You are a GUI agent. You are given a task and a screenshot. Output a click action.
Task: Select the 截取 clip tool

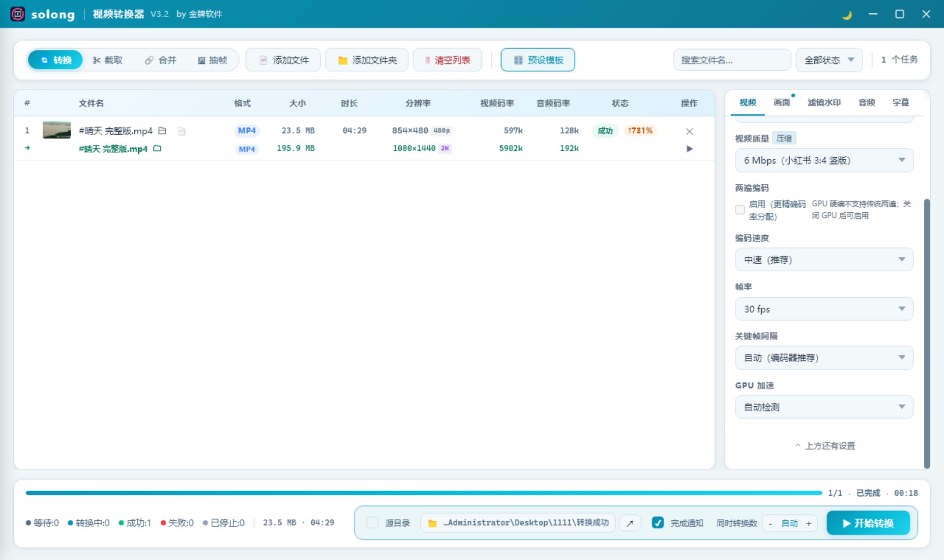(108, 60)
